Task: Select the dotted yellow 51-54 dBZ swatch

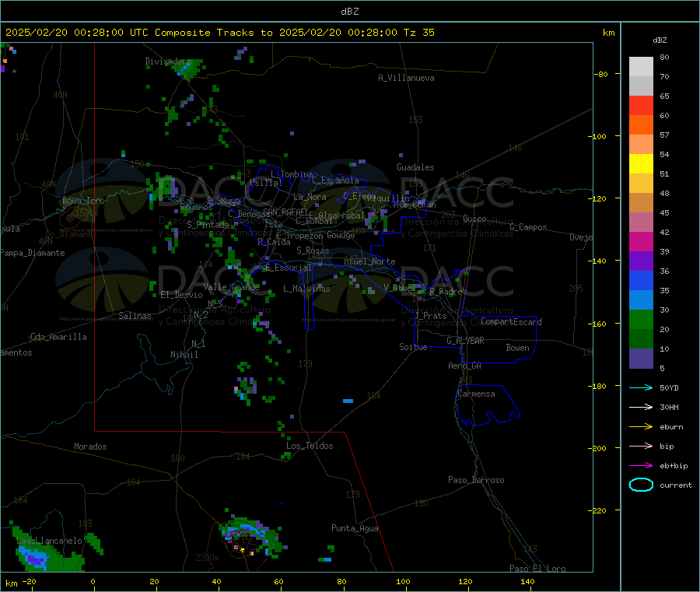Action: (x=641, y=164)
